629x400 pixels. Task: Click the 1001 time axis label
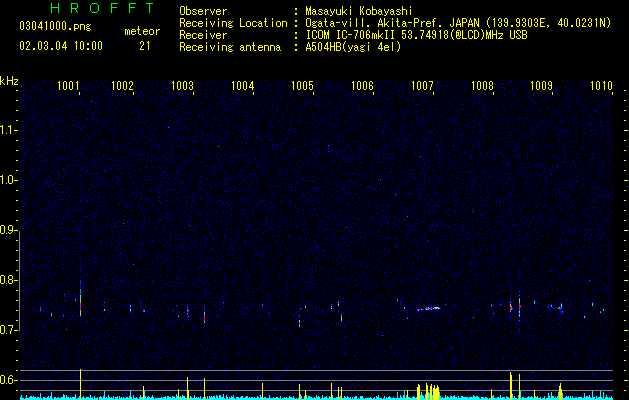[68, 85]
